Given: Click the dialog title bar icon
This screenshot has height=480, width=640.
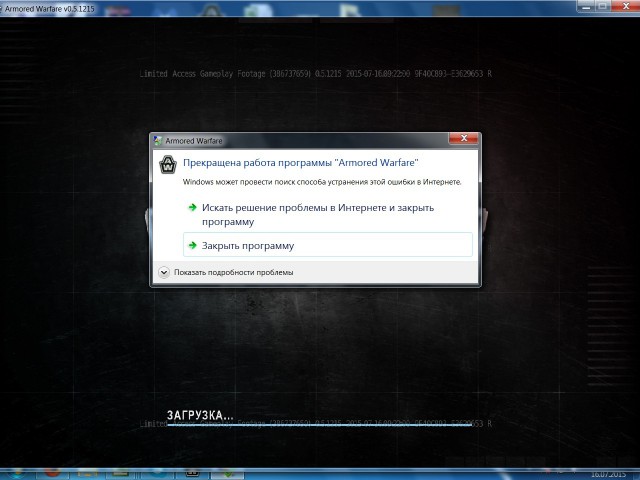Looking at the screenshot, I should pyautogui.click(x=158, y=141).
